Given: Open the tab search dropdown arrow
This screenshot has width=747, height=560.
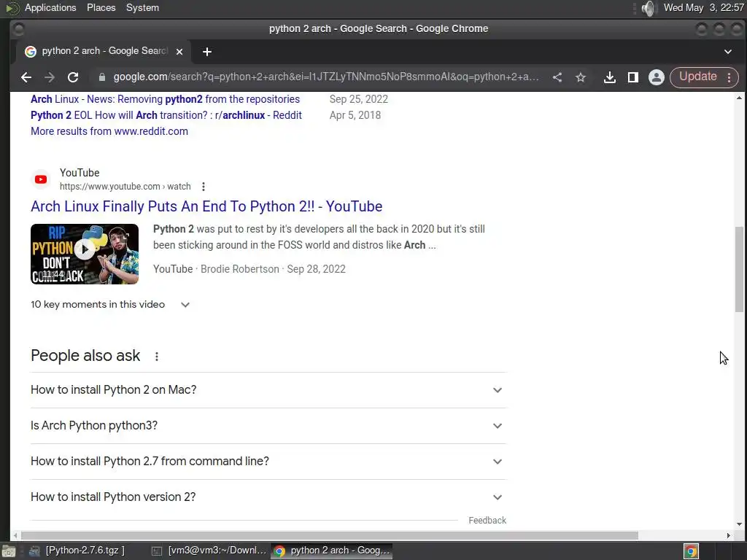Looking at the screenshot, I should [727, 52].
